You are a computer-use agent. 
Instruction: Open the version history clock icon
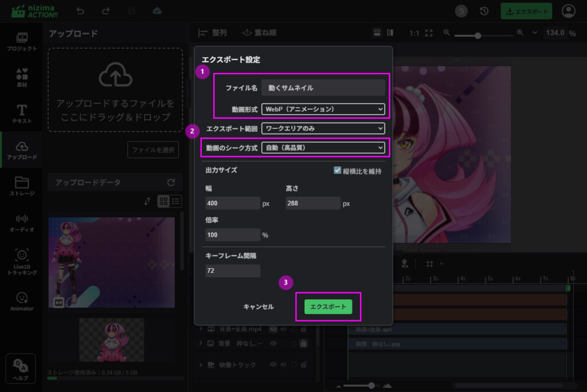pyautogui.click(x=484, y=11)
